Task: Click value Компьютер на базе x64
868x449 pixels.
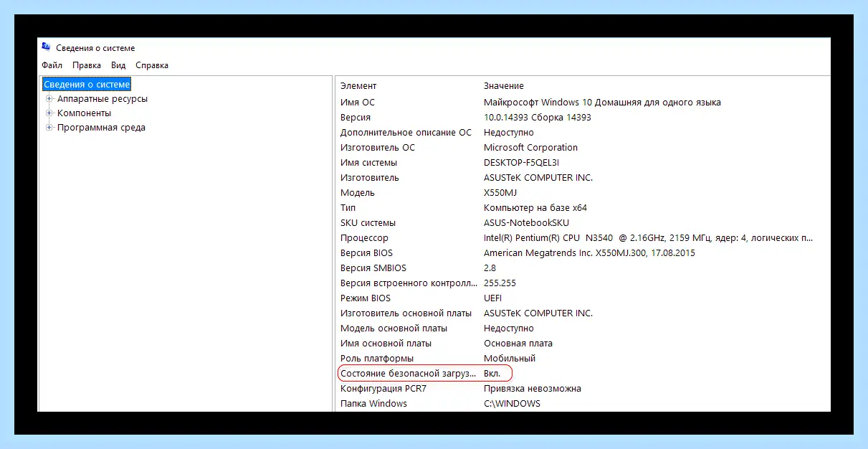Action: [x=535, y=208]
